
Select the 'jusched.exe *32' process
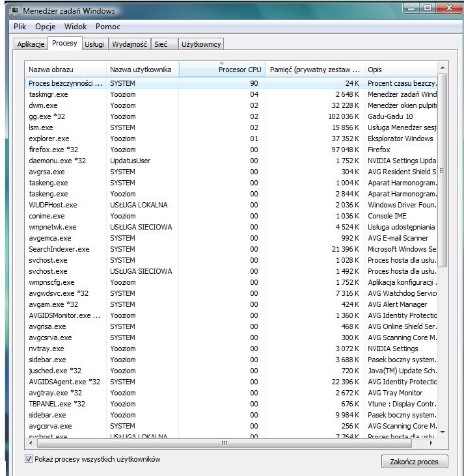[232, 371]
